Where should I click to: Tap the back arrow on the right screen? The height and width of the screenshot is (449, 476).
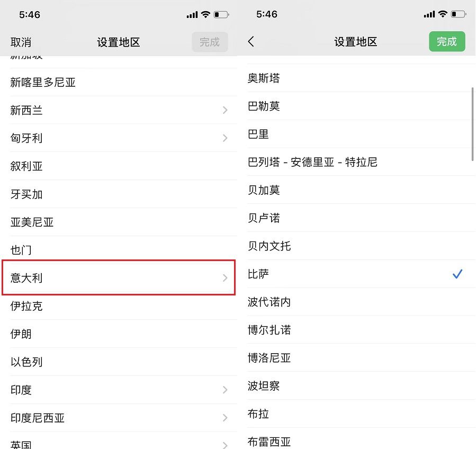point(252,42)
